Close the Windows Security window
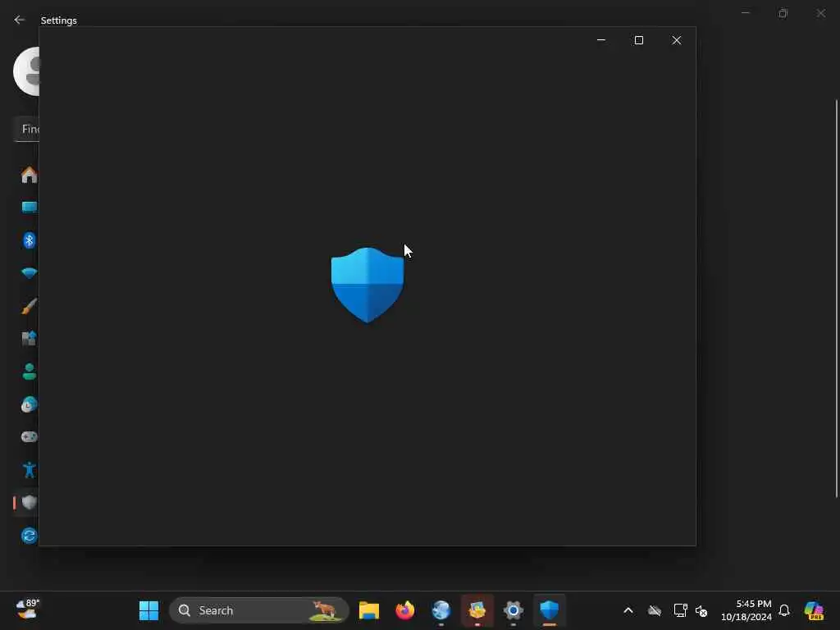This screenshot has width=840, height=630. pyautogui.click(x=677, y=40)
